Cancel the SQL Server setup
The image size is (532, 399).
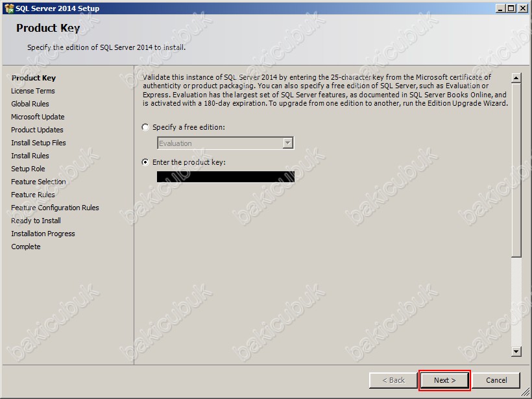496,380
